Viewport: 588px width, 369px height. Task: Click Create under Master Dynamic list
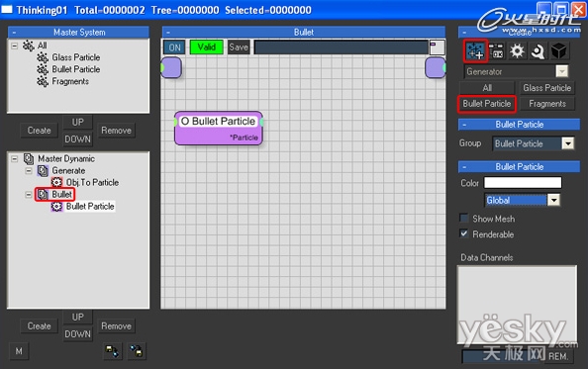point(39,325)
